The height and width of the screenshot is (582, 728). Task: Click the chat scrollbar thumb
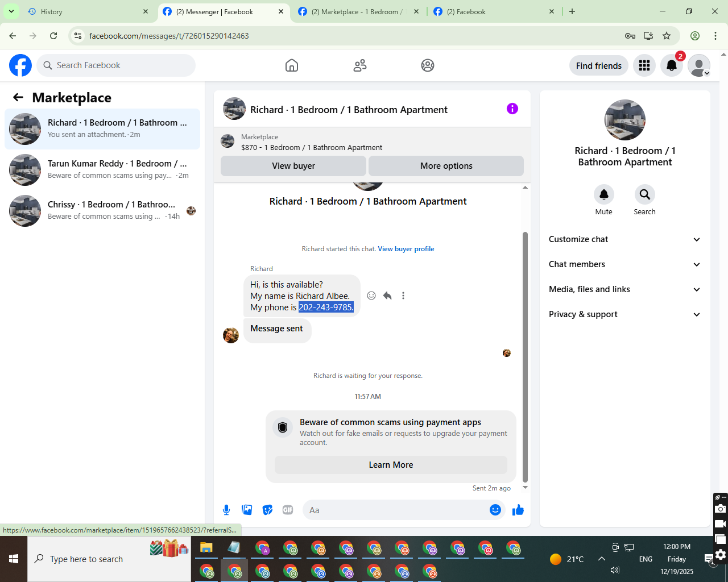pyautogui.click(x=525, y=356)
